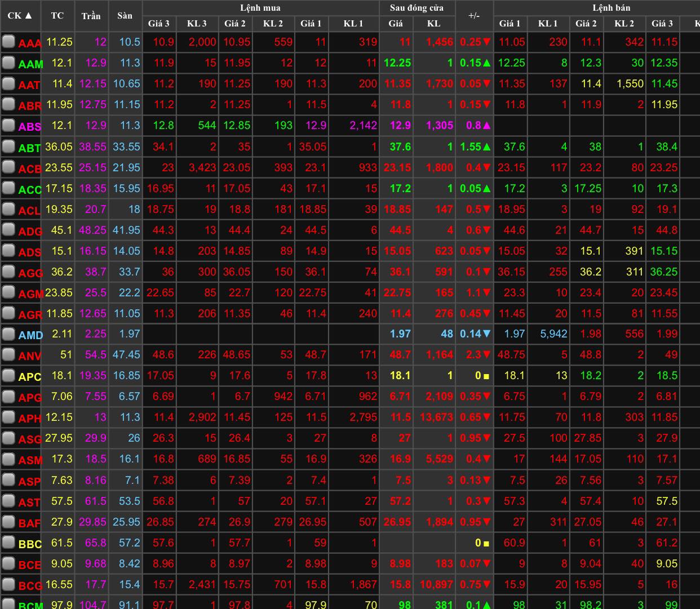Open stock symbol AGM
This screenshot has height=609, width=700.
[31, 294]
